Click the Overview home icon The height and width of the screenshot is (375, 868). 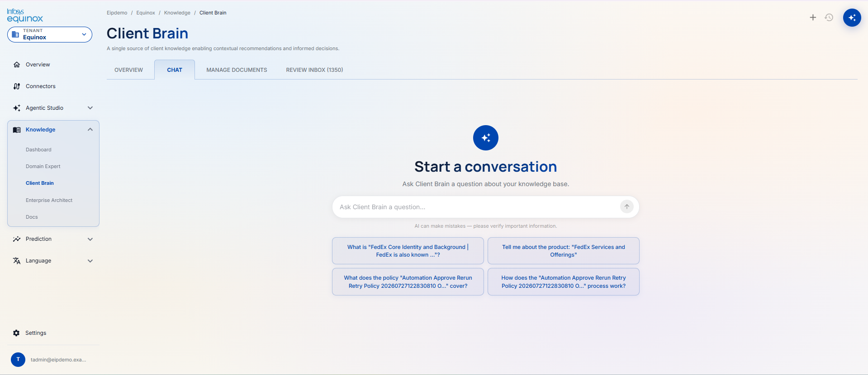click(x=17, y=65)
